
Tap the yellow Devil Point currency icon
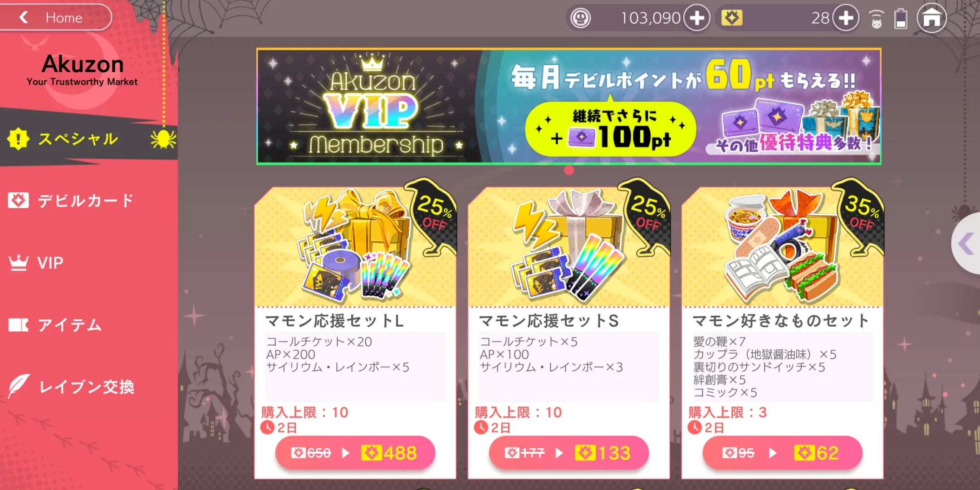[x=732, y=18]
